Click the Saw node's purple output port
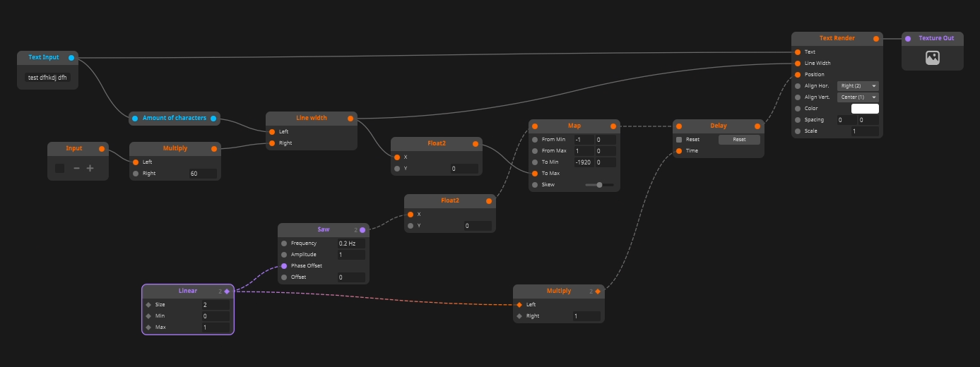 tap(362, 229)
